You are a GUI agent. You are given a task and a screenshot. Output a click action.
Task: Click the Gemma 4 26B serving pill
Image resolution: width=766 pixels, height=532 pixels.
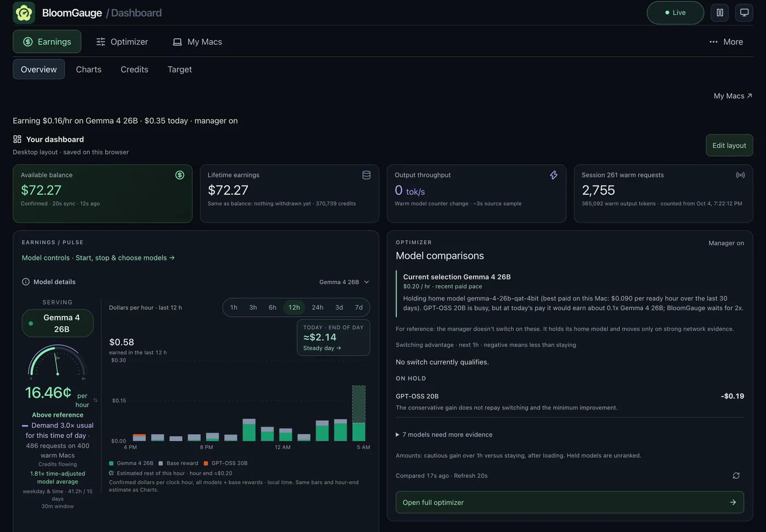tap(57, 323)
